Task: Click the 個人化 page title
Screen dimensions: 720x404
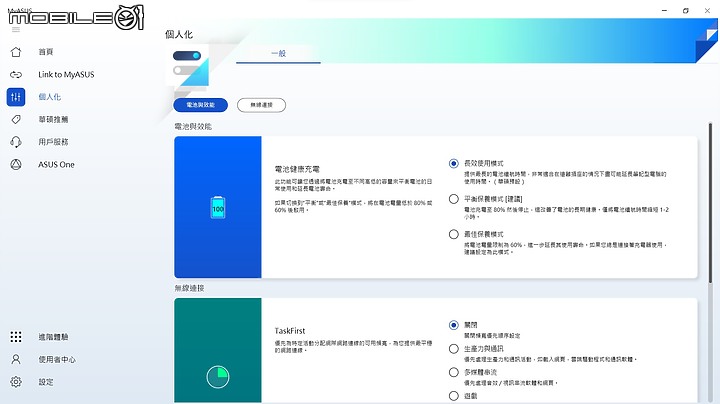Action: [179, 34]
